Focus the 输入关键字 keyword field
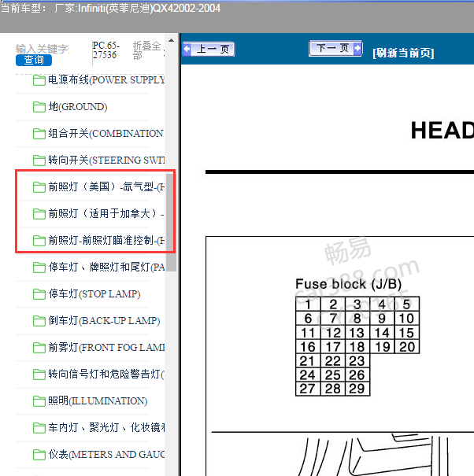474x476 pixels. tap(43, 49)
